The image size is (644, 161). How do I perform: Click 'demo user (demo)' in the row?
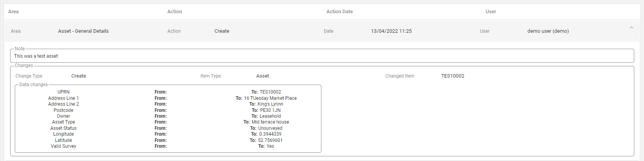548,31
